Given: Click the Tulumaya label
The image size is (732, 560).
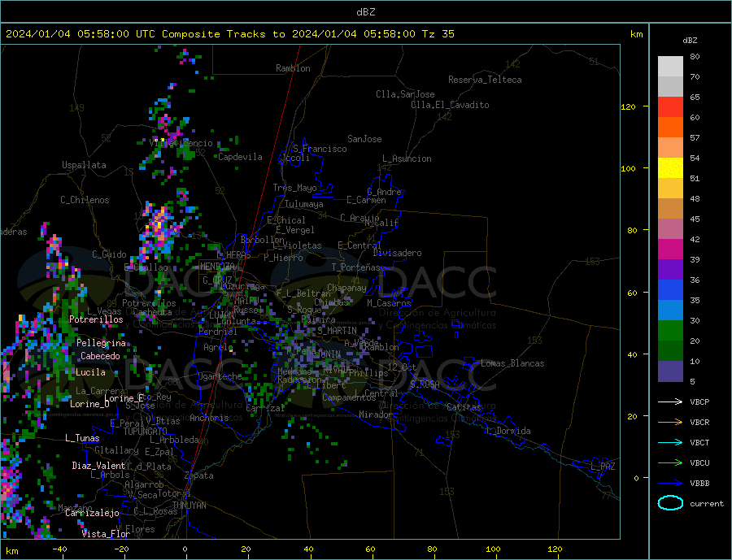Looking at the screenshot, I should [x=304, y=204].
